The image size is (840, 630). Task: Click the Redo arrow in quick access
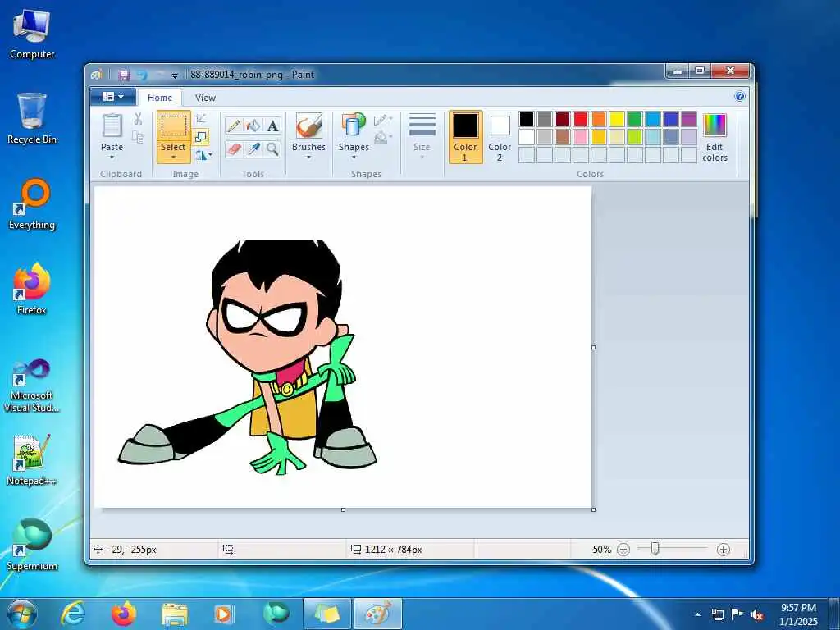159,75
